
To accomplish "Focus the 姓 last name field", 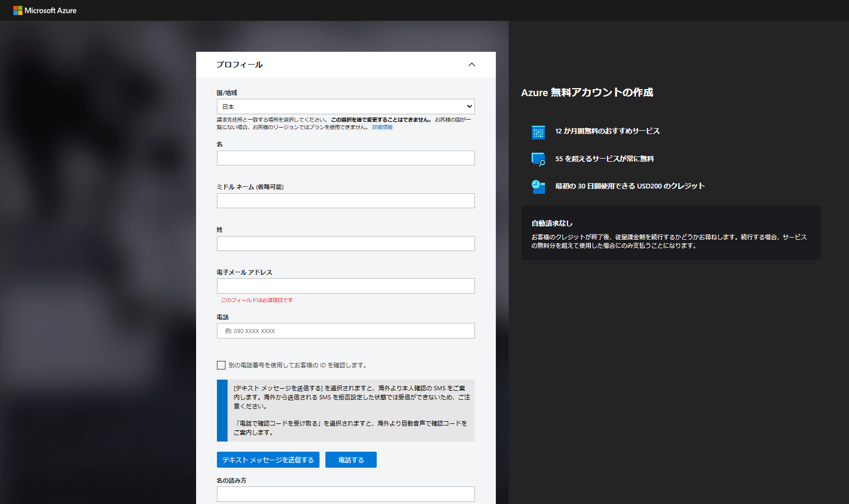I will pos(346,243).
